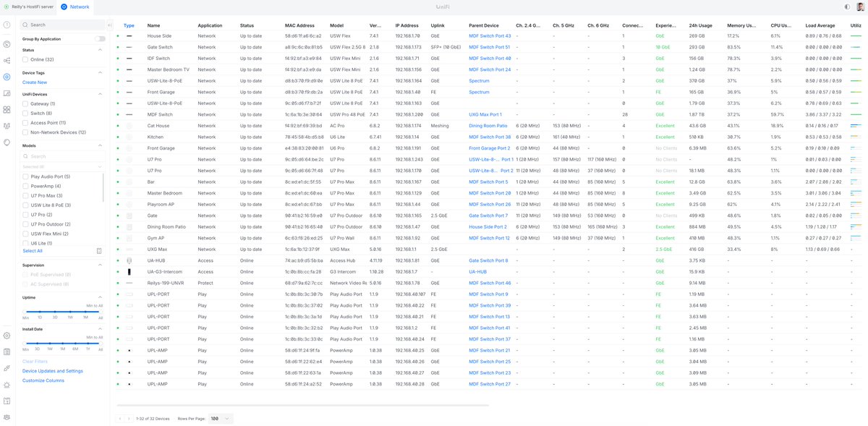Open the radio waves icon in sidebar
This screenshot has width=868, height=426.
pos(7,126)
